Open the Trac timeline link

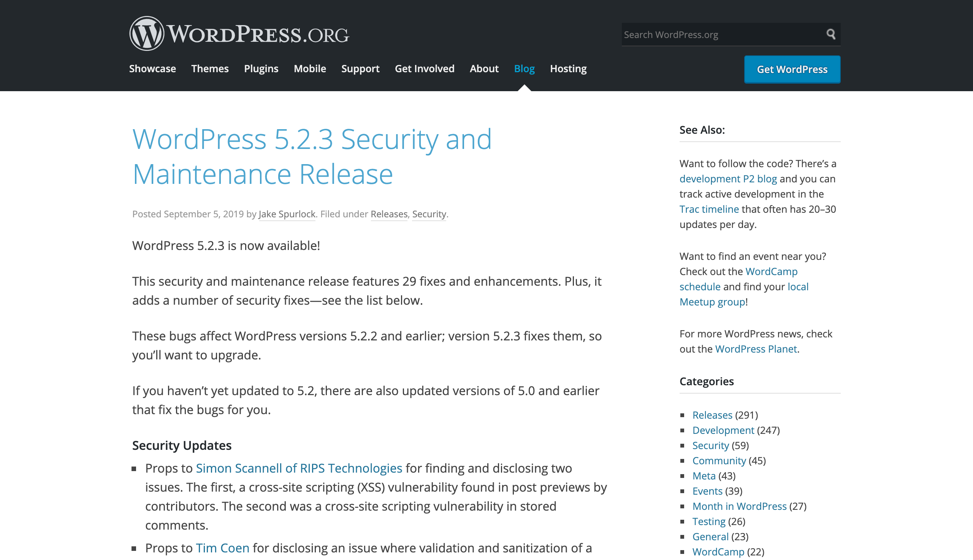709,209
